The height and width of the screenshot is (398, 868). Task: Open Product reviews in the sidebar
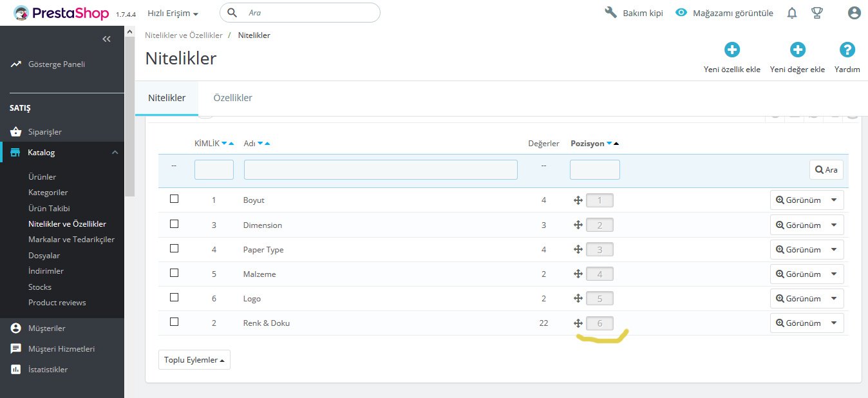coord(57,303)
